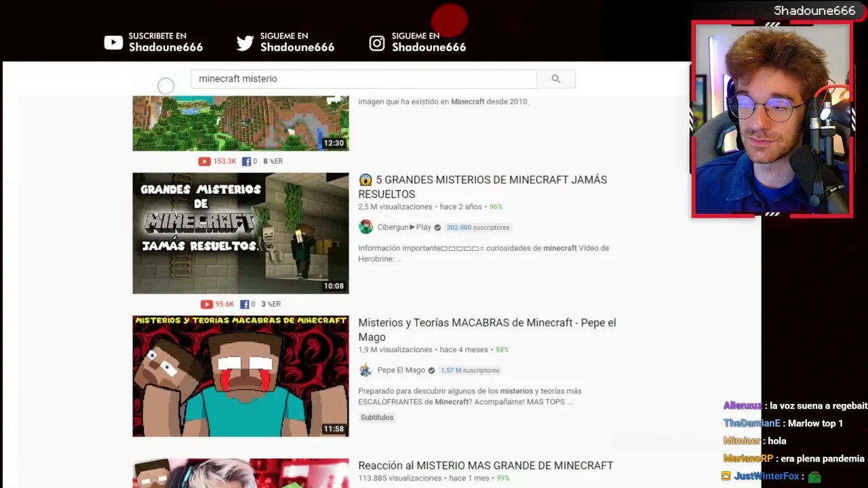The image size is (868, 488).
Task: Click "113.885 visualizaciones" view count
Action: click(x=399, y=479)
